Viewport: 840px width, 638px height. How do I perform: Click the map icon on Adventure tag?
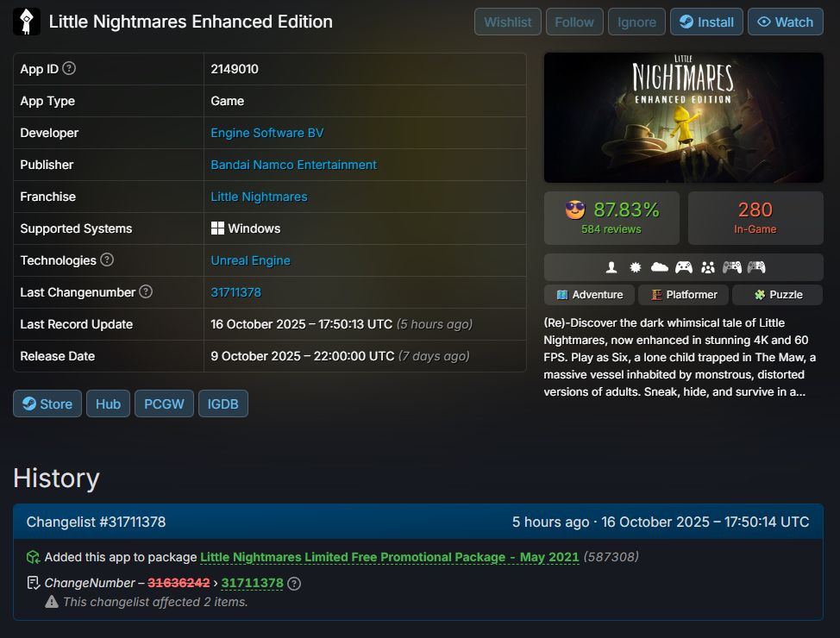[562, 295]
